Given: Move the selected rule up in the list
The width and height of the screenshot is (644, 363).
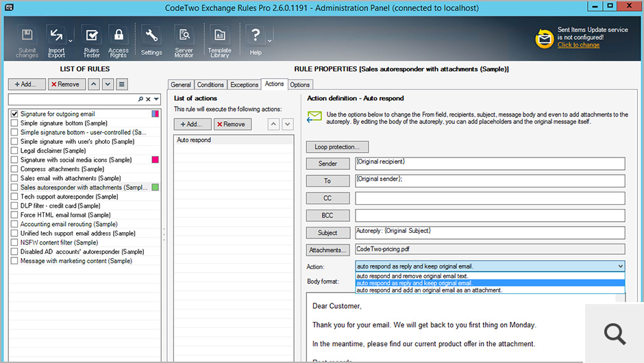Looking at the screenshot, I should [94, 84].
